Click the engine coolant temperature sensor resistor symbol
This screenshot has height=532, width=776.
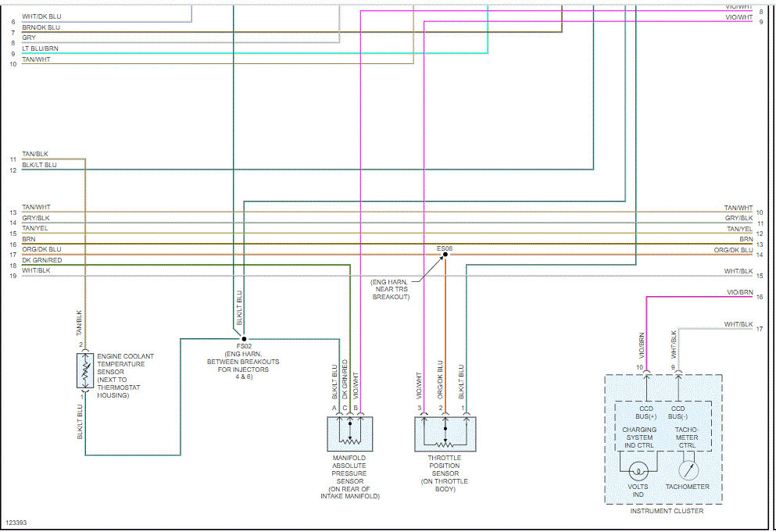pos(85,370)
